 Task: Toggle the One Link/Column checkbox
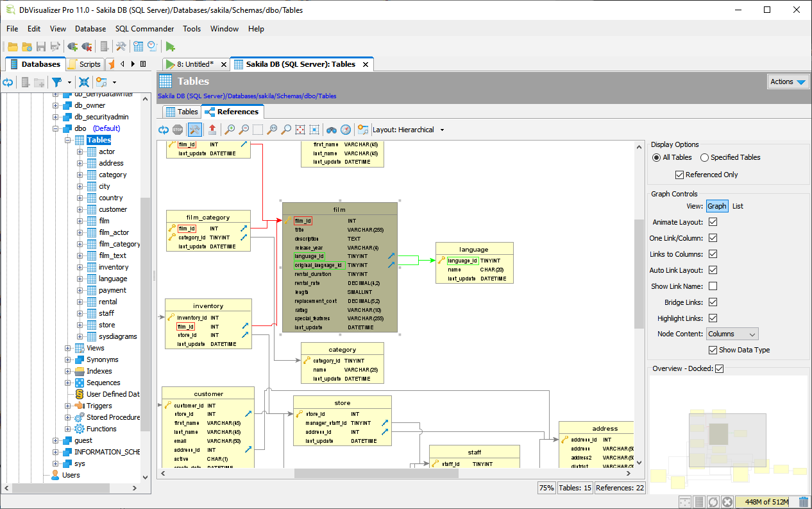[x=713, y=238]
